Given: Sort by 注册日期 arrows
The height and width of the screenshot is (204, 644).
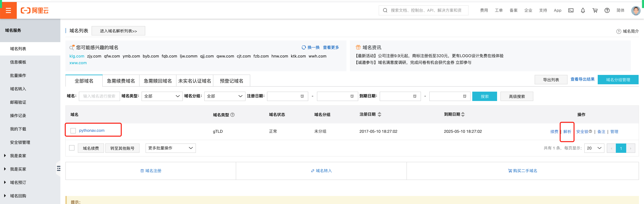Looking at the screenshot, I should coord(379,115).
